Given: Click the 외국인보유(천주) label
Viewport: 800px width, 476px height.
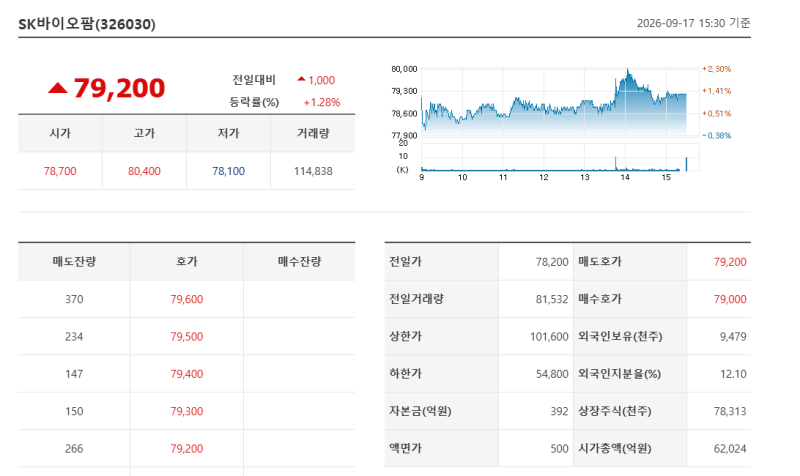Looking at the screenshot, I should pos(620,336).
